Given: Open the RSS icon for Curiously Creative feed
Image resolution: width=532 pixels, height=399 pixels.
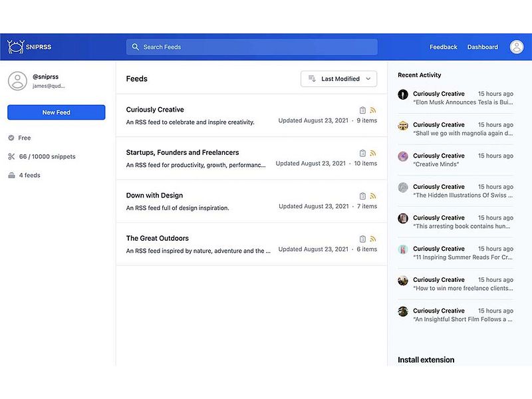Looking at the screenshot, I should (373, 110).
